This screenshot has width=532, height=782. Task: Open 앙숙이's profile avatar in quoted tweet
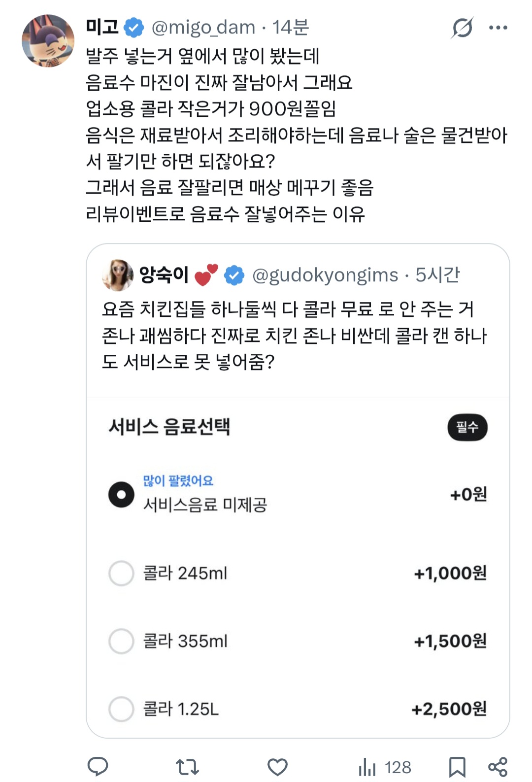click(x=118, y=275)
